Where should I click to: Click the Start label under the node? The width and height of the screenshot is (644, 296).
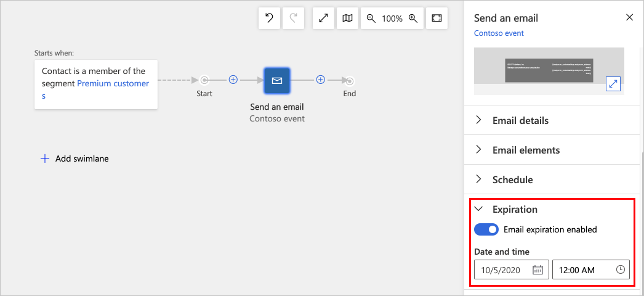coord(204,94)
